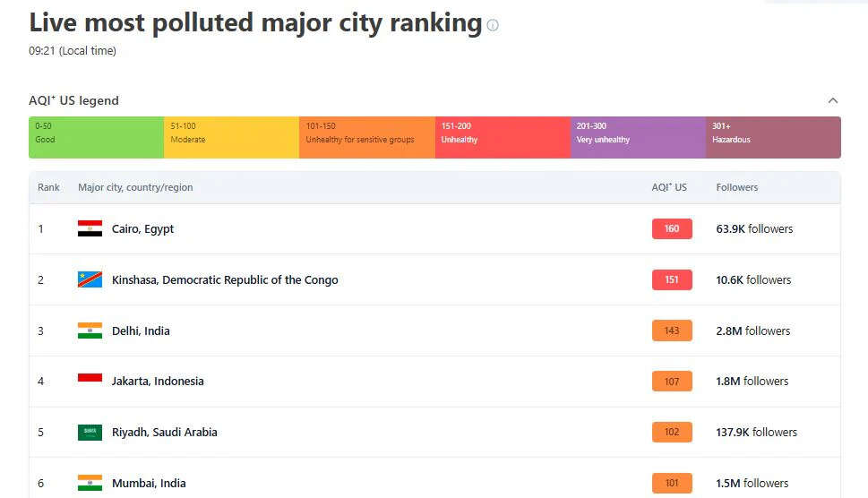The image size is (868, 498).
Task: Click Cairo's AQI 160 badge
Action: pyautogui.click(x=672, y=228)
